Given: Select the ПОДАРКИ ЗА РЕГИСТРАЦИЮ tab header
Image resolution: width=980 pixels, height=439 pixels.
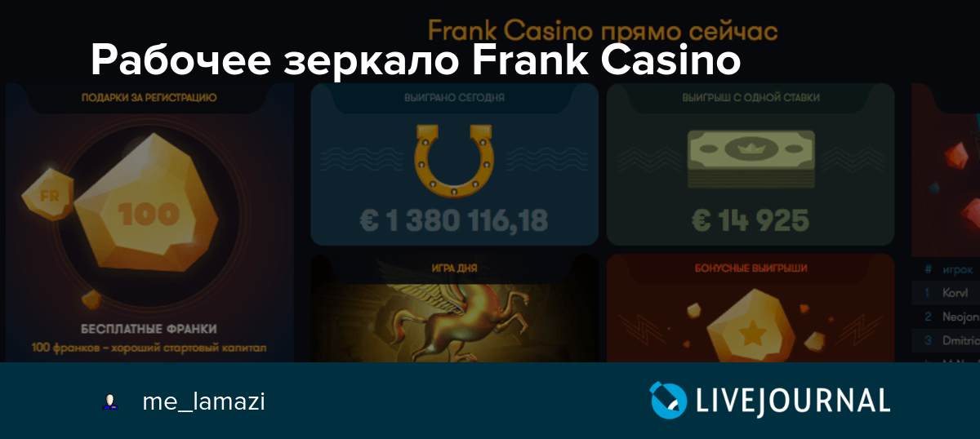Looking at the screenshot, I should [149, 97].
